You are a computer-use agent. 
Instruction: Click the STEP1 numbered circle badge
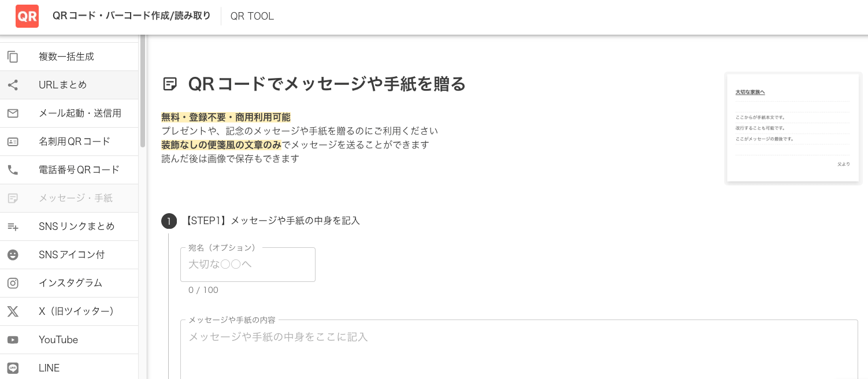(x=169, y=221)
